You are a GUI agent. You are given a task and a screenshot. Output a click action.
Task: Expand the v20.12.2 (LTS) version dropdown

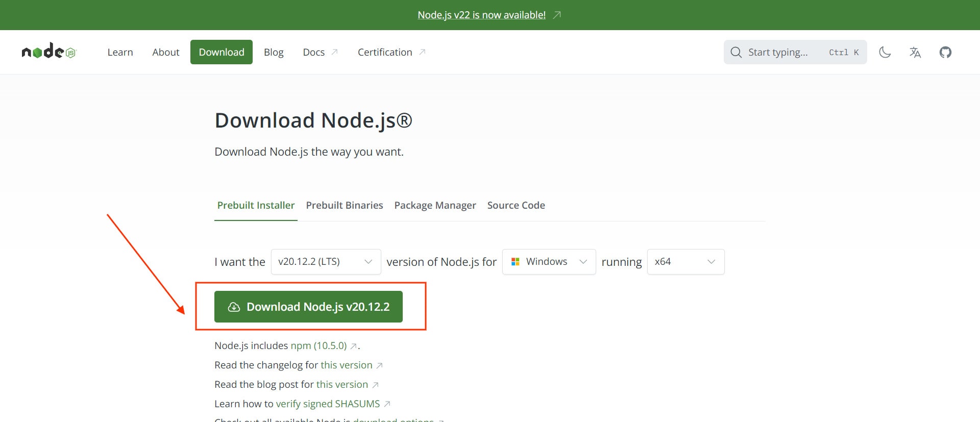(326, 262)
